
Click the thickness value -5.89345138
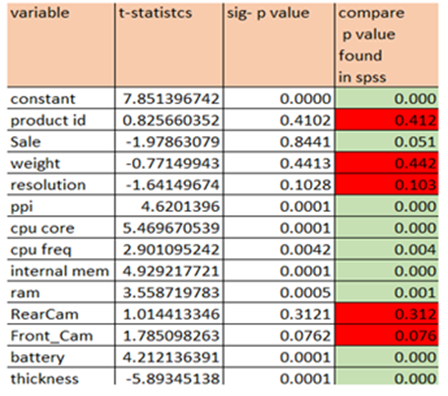169,377
